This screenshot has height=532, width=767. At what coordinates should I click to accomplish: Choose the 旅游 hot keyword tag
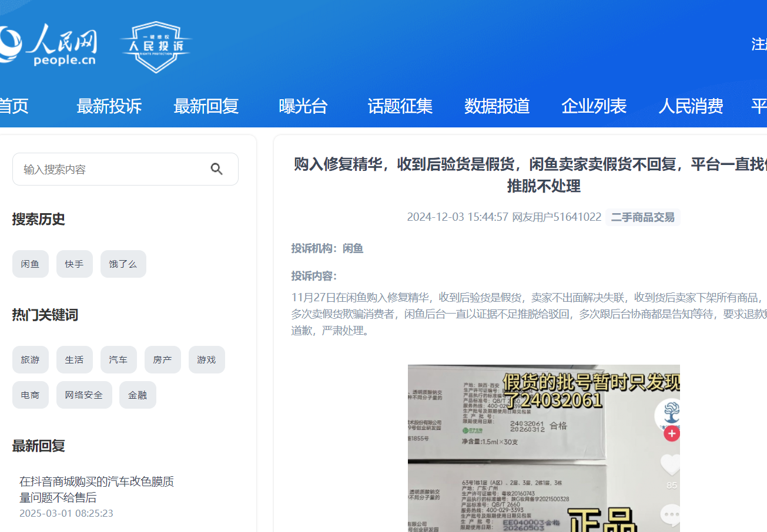click(30, 360)
